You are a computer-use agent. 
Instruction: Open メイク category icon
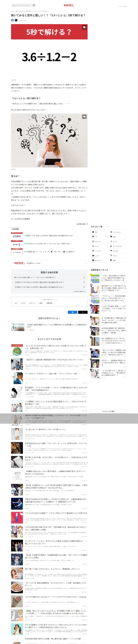click(x=93, y=246)
